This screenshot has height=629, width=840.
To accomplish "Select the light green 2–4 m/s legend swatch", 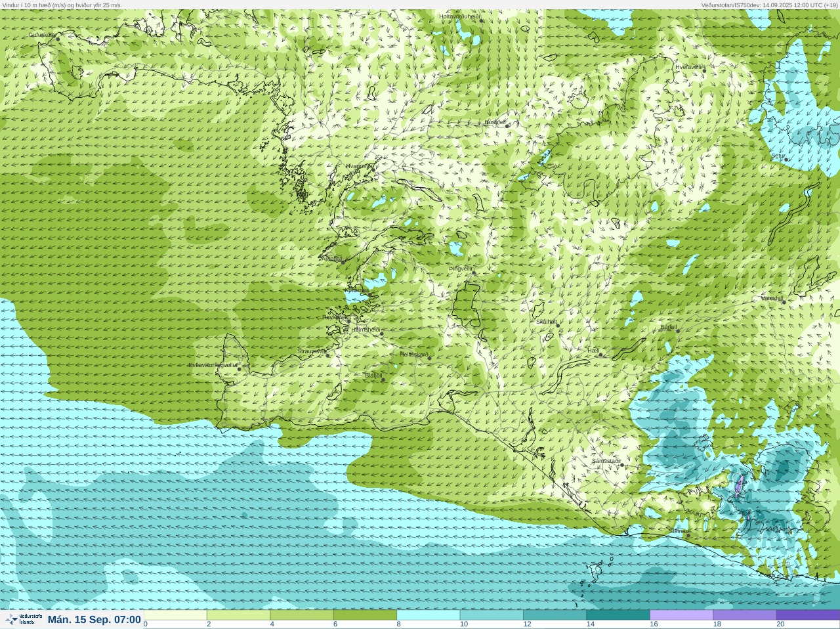I will [238, 615].
